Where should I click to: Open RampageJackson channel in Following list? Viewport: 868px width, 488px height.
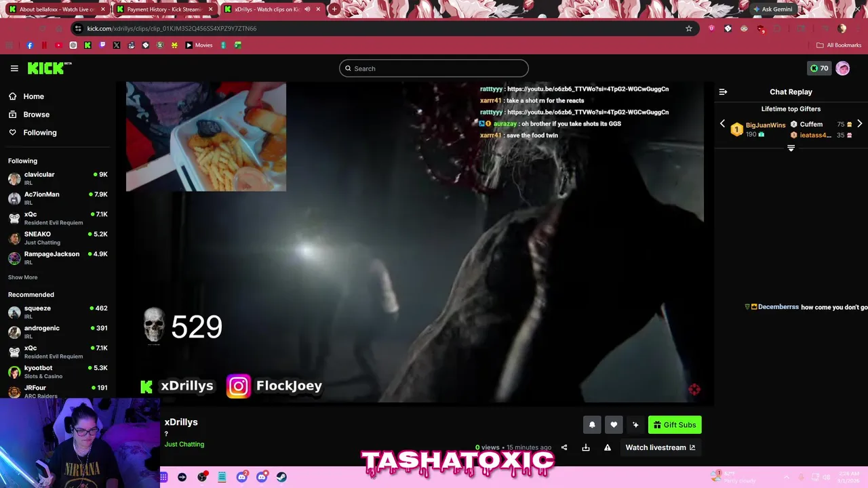tap(58, 258)
